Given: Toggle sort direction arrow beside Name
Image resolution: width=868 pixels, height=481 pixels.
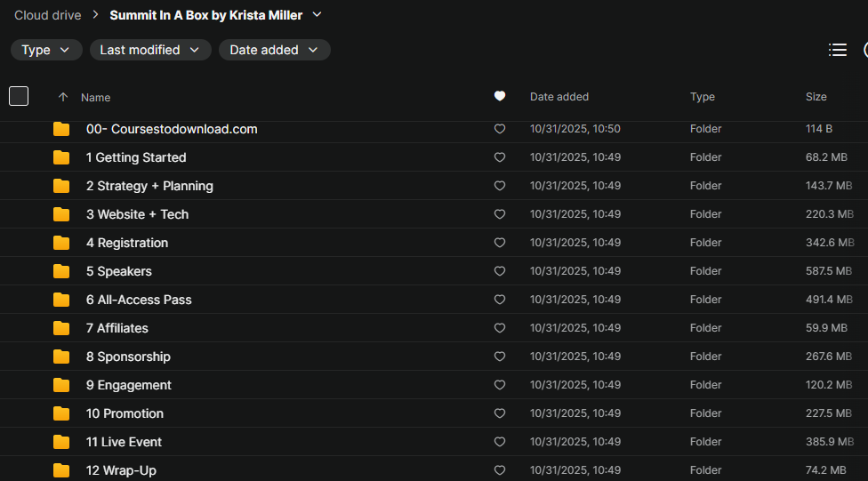Looking at the screenshot, I should 62,97.
